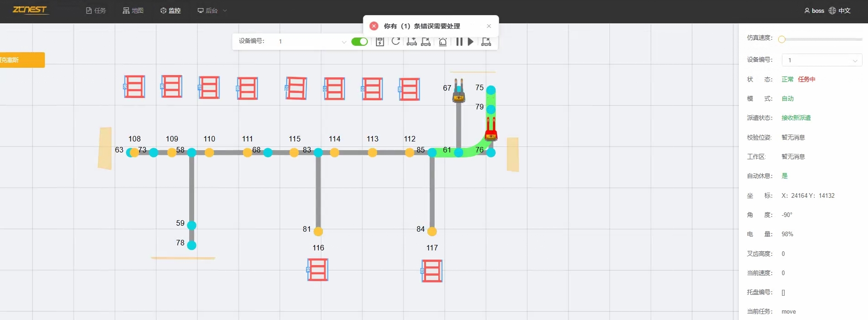This screenshot has width=868, height=320.
Task: Open toolbar 设备编号 dropdown
Action: (311, 42)
